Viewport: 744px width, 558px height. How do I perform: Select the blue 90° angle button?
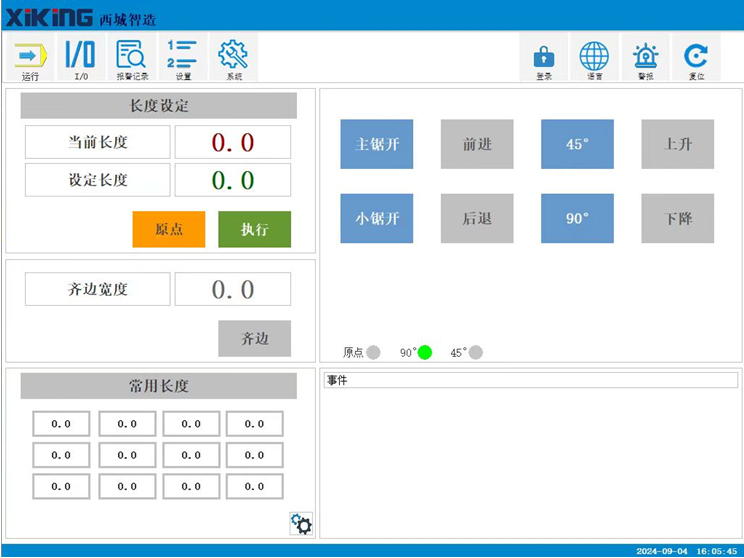[577, 218]
